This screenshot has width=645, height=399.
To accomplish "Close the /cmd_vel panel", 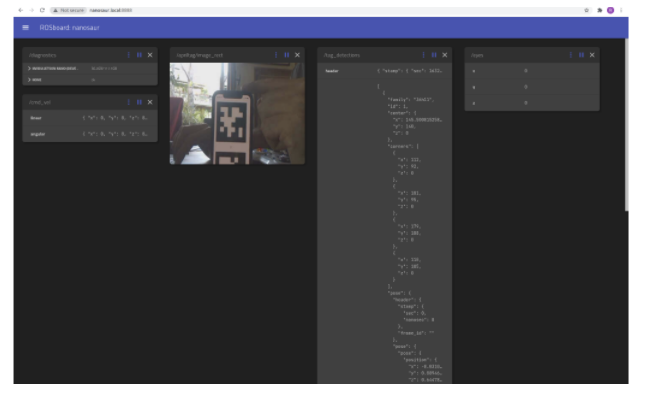I will coord(150,102).
